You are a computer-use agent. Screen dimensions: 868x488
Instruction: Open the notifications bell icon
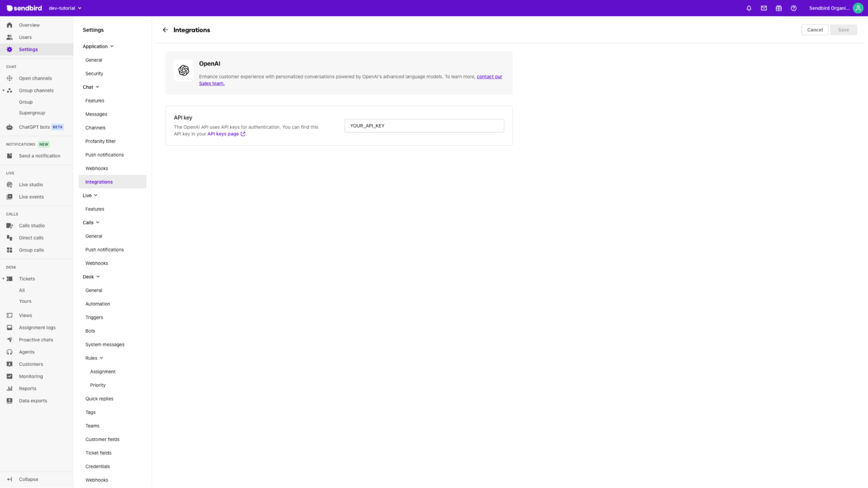(x=749, y=8)
